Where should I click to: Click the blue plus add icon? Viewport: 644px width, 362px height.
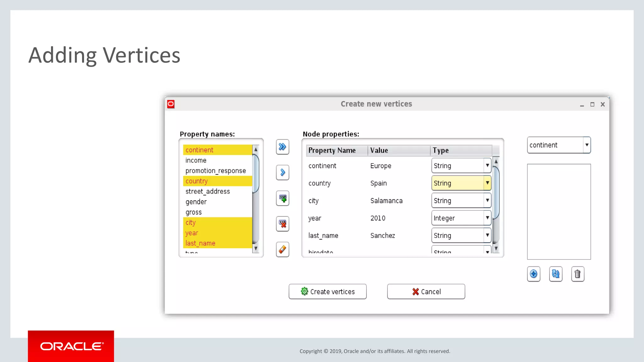pos(534,274)
